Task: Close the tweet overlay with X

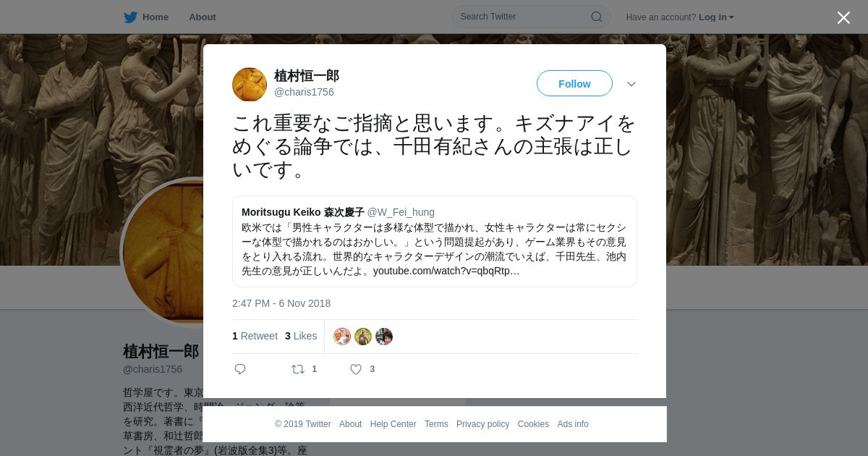Action: [843, 17]
